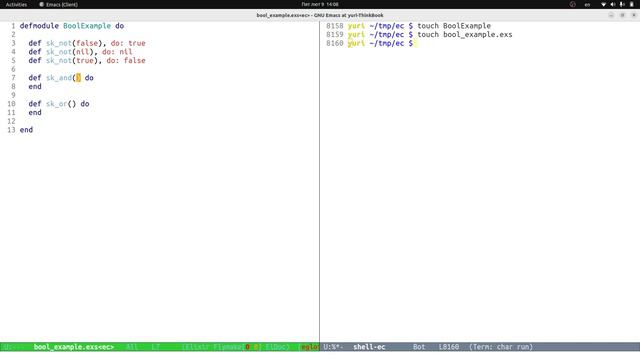Click shell history number 8159
Viewport: 640px width, 360px height.
click(x=335, y=35)
